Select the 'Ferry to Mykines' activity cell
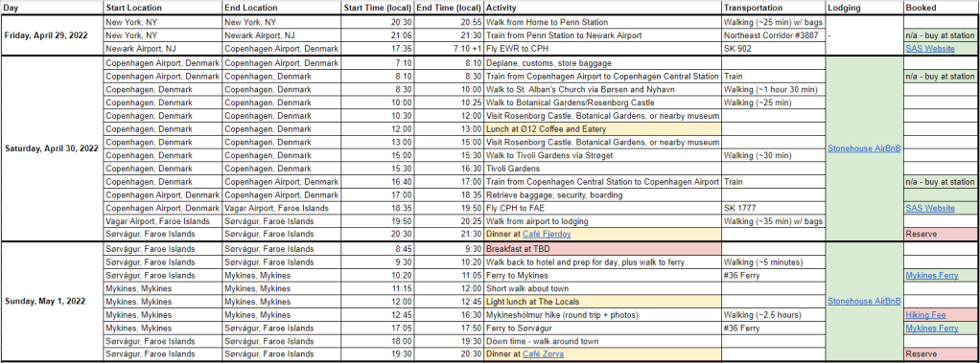Image resolution: width=980 pixels, height=363 pixels. pyautogui.click(x=602, y=275)
